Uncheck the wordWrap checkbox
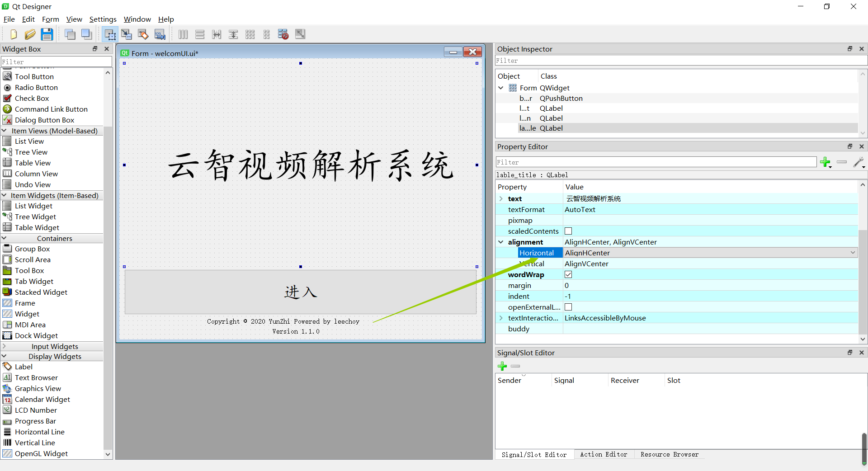The image size is (868, 471). tap(568, 275)
